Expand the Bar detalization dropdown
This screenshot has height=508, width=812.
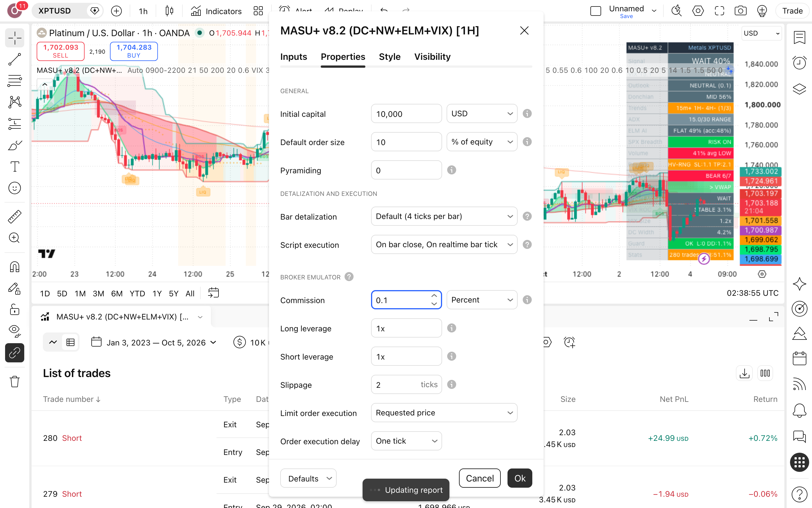point(444,216)
